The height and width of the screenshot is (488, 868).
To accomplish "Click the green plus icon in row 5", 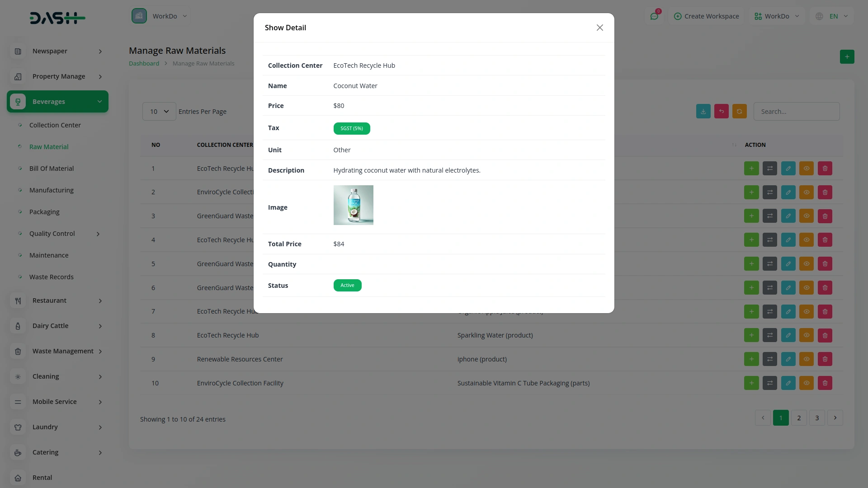I will coord(751,264).
